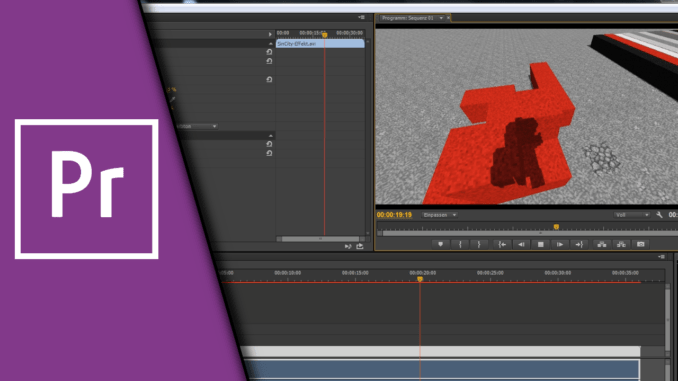Open the Programm tab sequence dropdown arrow

(441, 18)
